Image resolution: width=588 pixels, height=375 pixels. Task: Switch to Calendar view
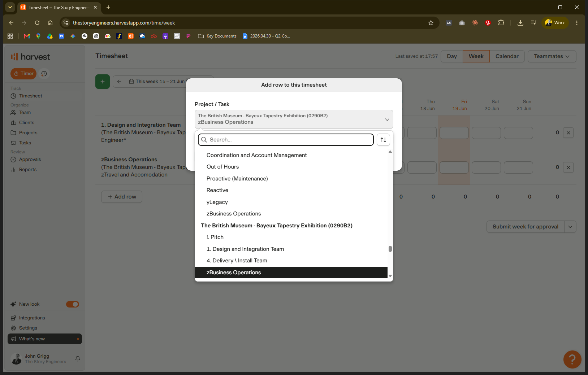click(x=507, y=56)
